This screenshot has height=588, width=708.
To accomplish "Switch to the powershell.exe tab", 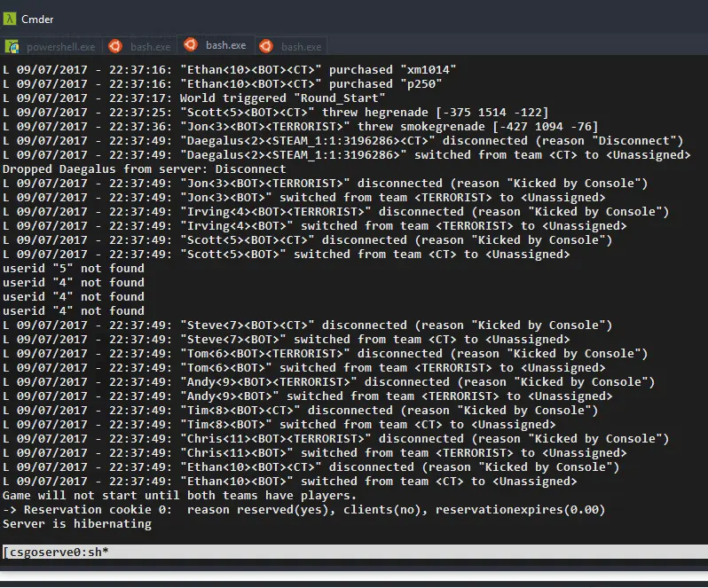I will [51, 46].
